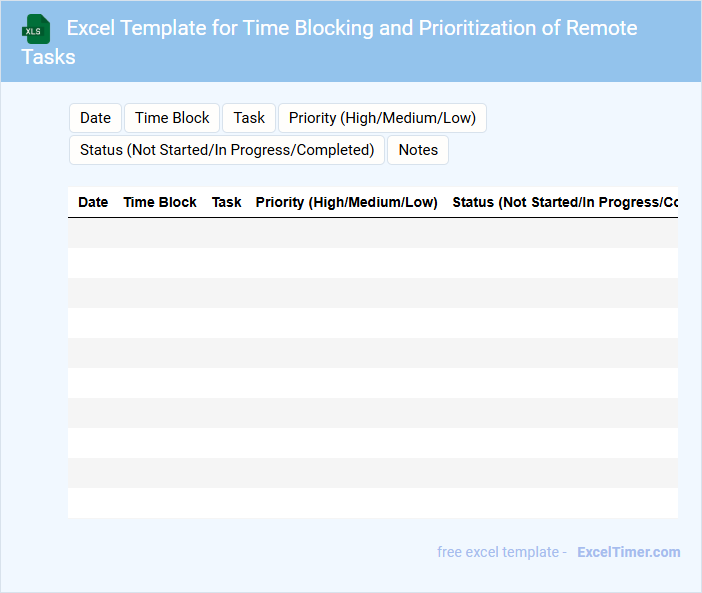
Task: Select the Notes tag button
Action: tap(418, 150)
